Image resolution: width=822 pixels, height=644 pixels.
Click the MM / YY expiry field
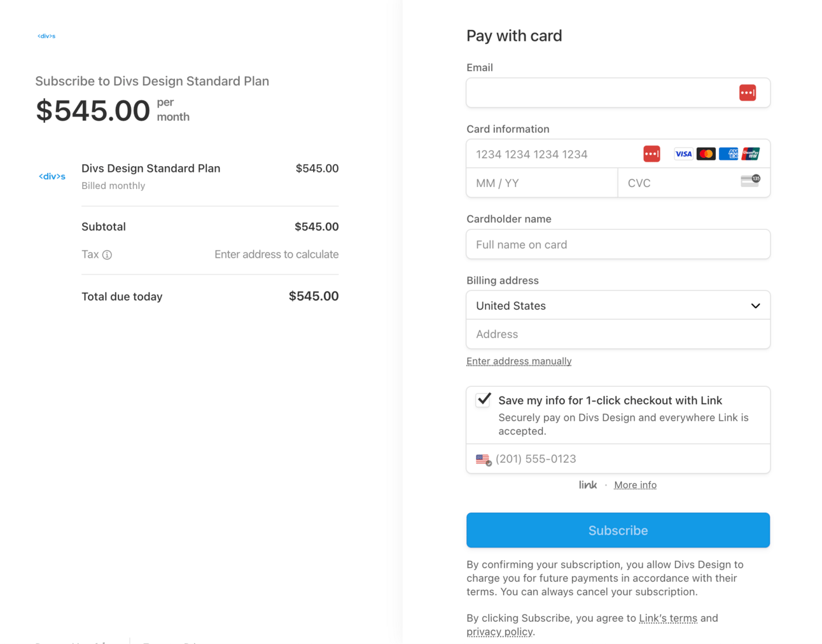point(541,183)
